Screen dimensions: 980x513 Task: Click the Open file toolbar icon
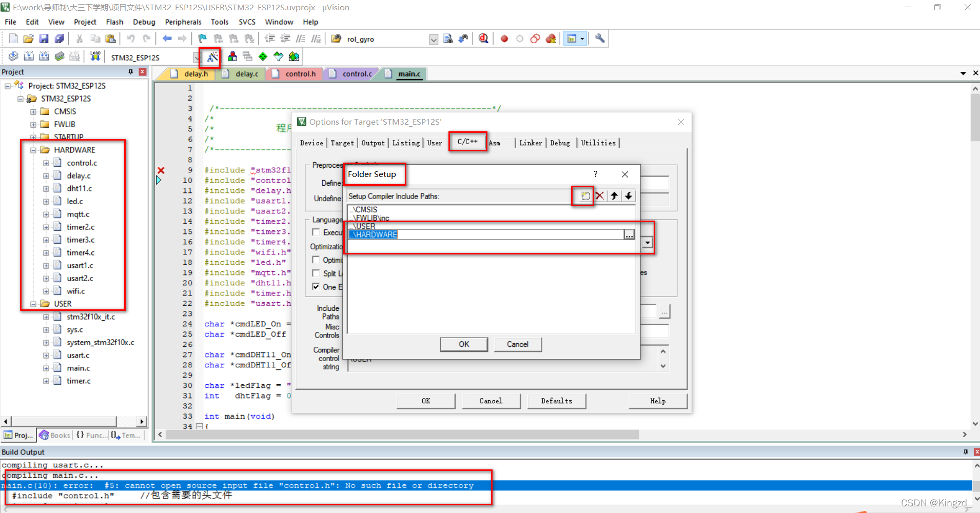pos(29,38)
